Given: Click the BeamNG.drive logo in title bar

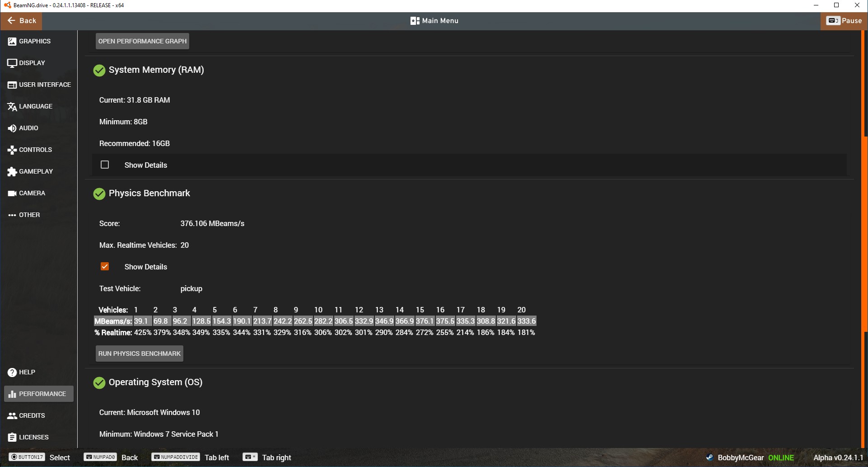Looking at the screenshot, I should coord(7,5).
